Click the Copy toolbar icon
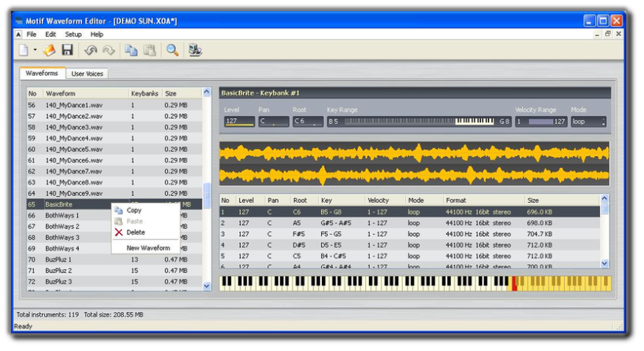This screenshot has height=351, width=644. [x=131, y=51]
